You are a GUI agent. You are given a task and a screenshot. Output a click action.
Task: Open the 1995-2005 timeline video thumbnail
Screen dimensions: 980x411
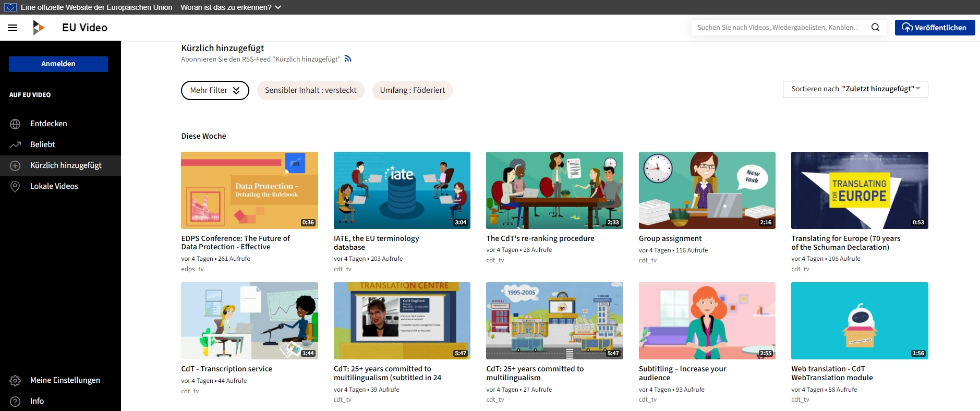click(554, 321)
